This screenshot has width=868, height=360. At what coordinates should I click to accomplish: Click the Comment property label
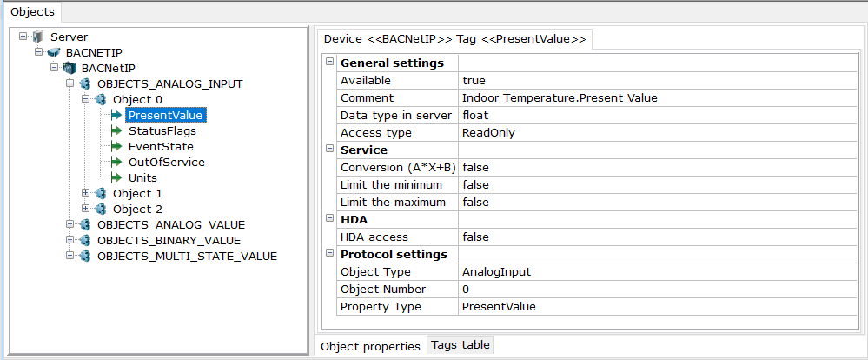point(368,98)
